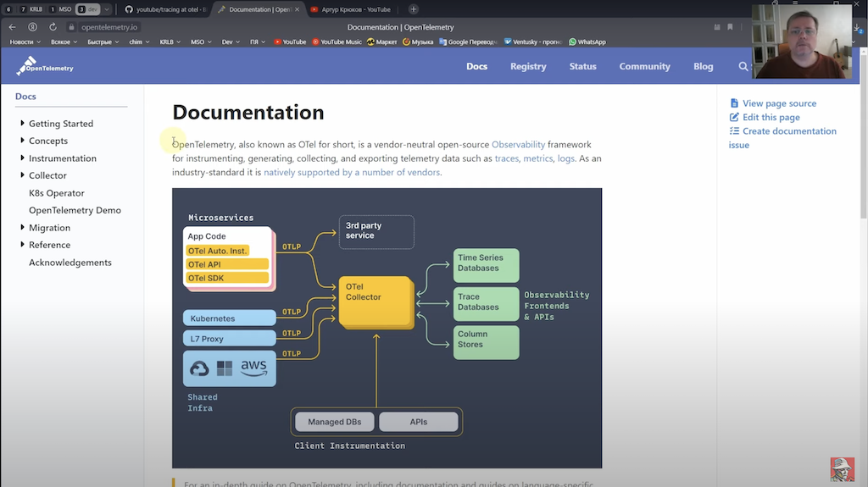This screenshot has height=487, width=868.
Task: Open the WhatsApp bookmark
Action: [587, 42]
